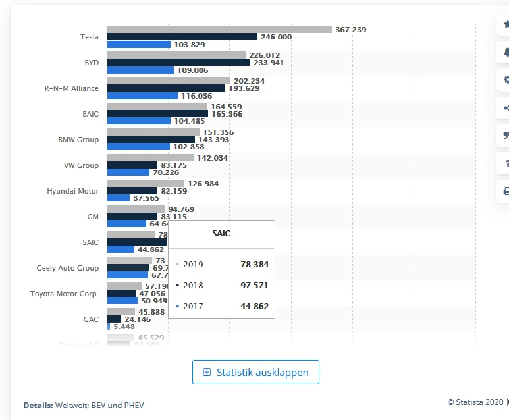Click the star favorite icon

(505, 24)
